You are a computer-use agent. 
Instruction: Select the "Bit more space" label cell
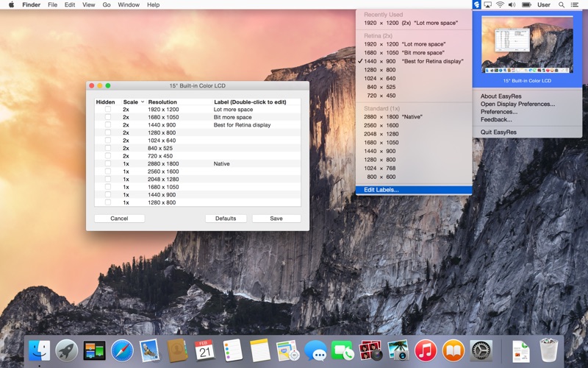pyautogui.click(x=232, y=117)
